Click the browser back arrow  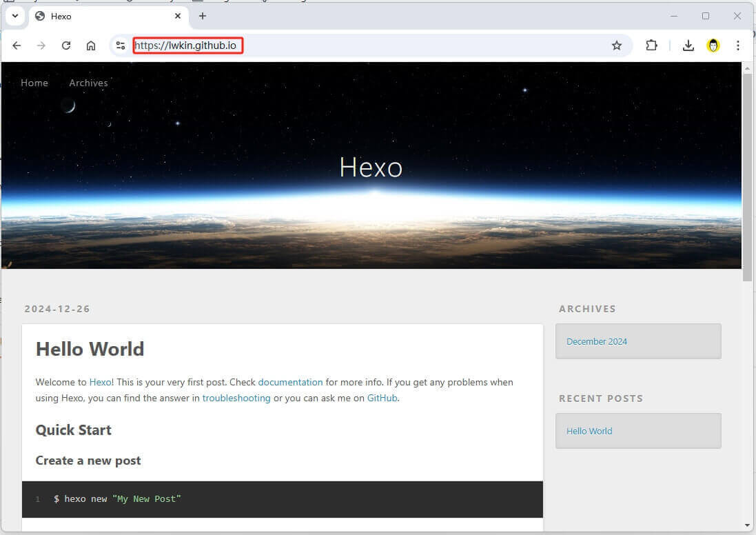tap(17, 46)
